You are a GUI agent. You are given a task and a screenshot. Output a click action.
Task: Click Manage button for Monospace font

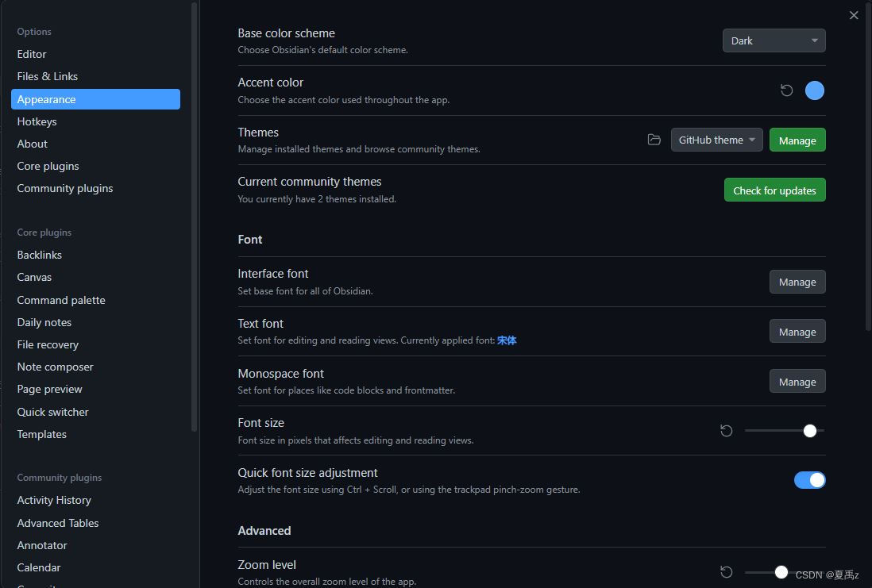(797, 381)
